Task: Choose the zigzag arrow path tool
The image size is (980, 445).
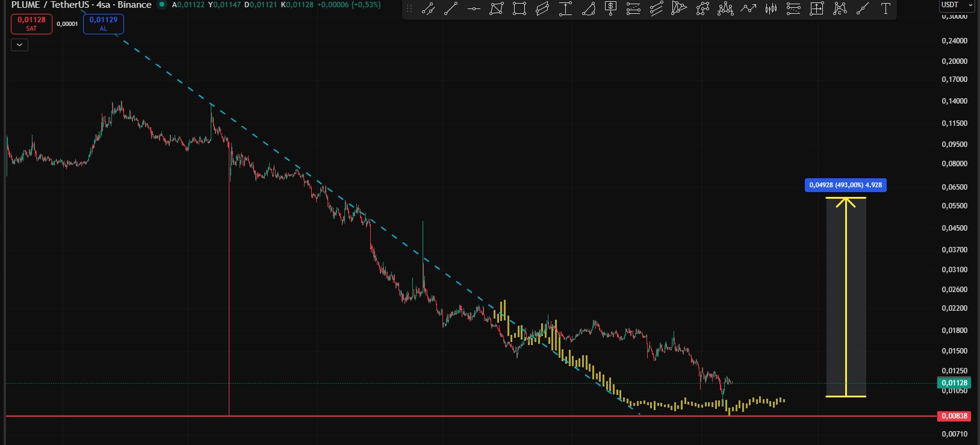Action: click(748, 8)
